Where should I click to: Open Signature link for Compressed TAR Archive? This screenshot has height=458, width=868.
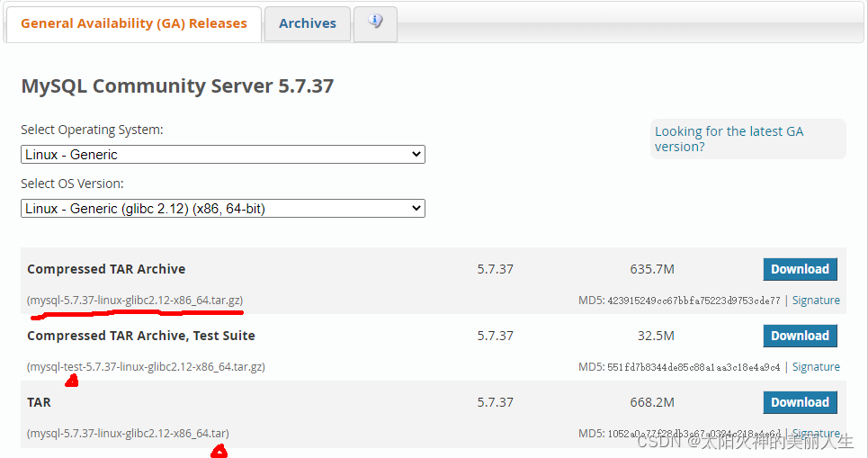[x=816, y=301]
